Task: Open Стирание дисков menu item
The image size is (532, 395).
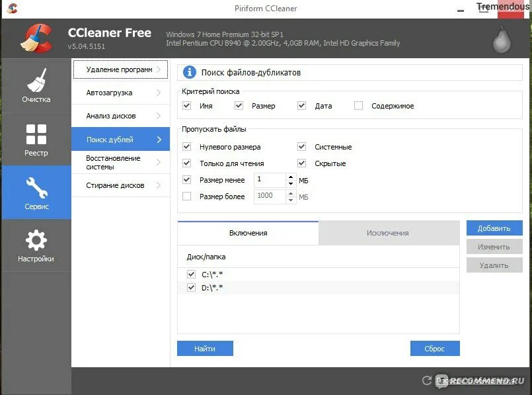Action: tap(120, 185)
